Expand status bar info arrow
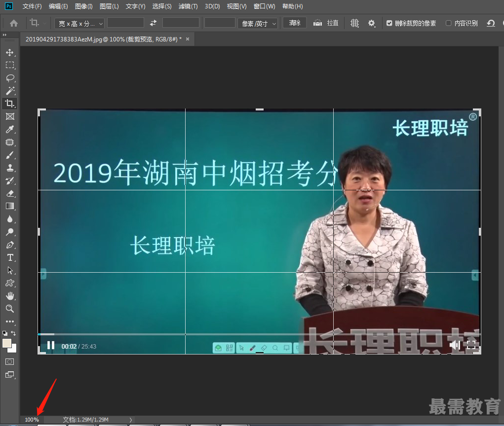 130,420
